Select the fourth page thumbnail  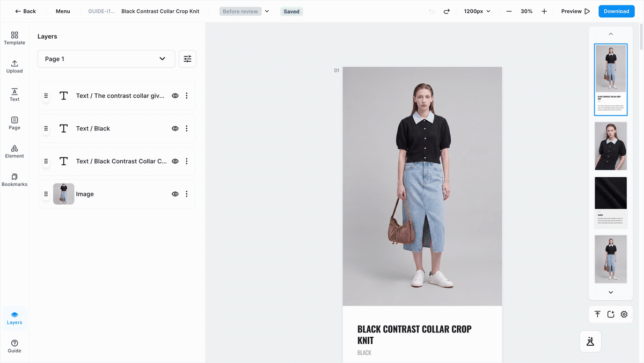click(611, 259)
